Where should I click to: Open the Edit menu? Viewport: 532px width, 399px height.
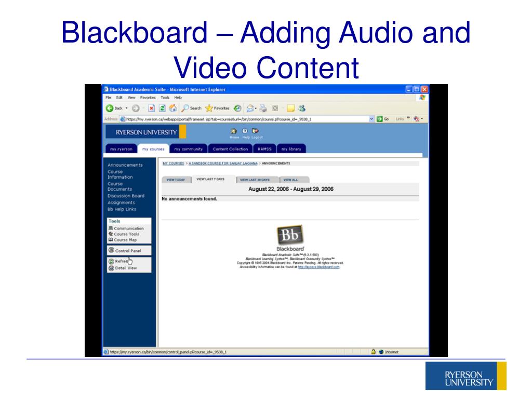(119, 97)
